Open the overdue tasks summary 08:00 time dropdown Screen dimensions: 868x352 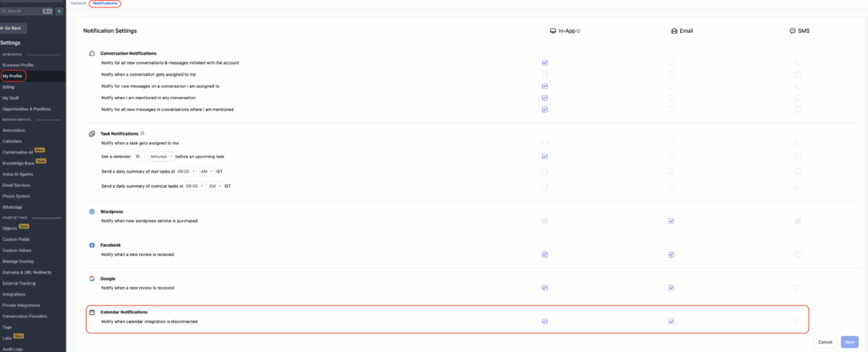tap(194, 186)
